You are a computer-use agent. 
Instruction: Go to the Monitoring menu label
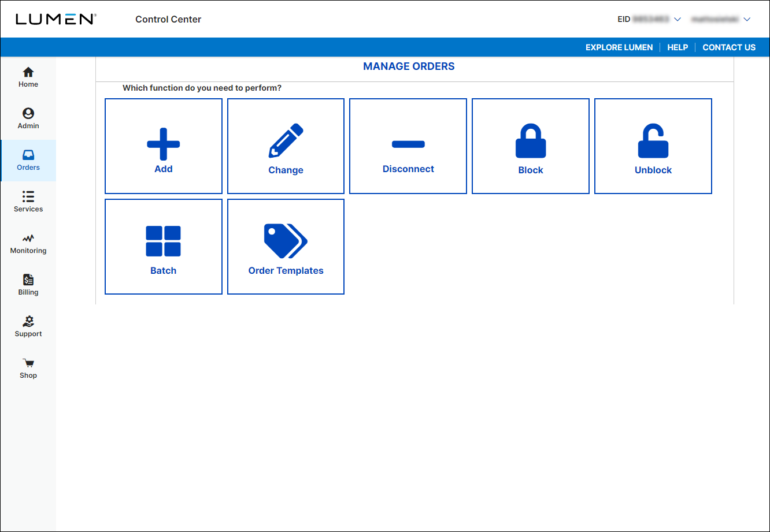(x=28, y=251)
